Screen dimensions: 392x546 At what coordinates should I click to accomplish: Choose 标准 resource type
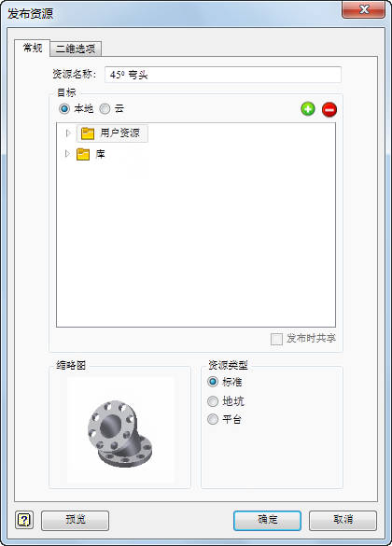(x=213, y=382)
